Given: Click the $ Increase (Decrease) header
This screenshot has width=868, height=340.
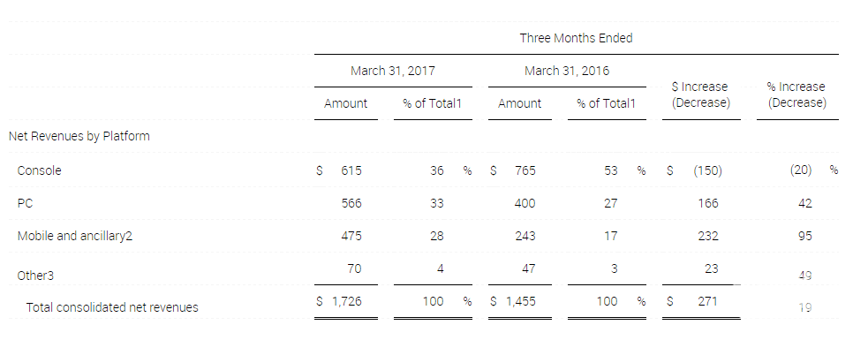Looking at the screenshot, I should point(700,94).
